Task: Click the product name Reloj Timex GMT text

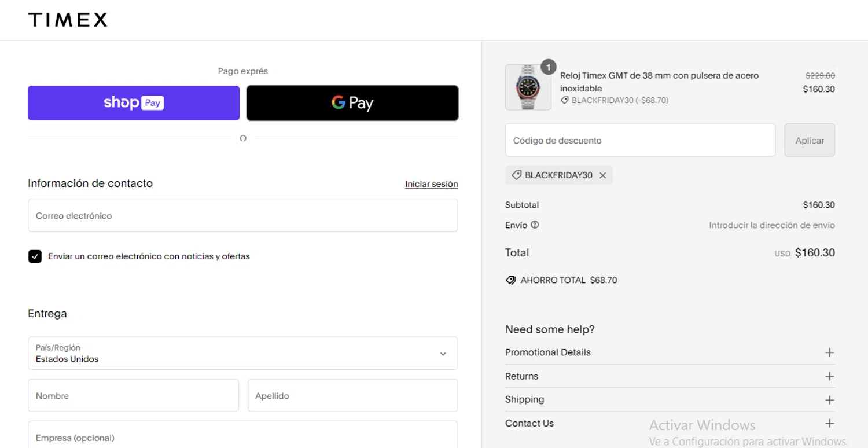Action: point(659,82)
